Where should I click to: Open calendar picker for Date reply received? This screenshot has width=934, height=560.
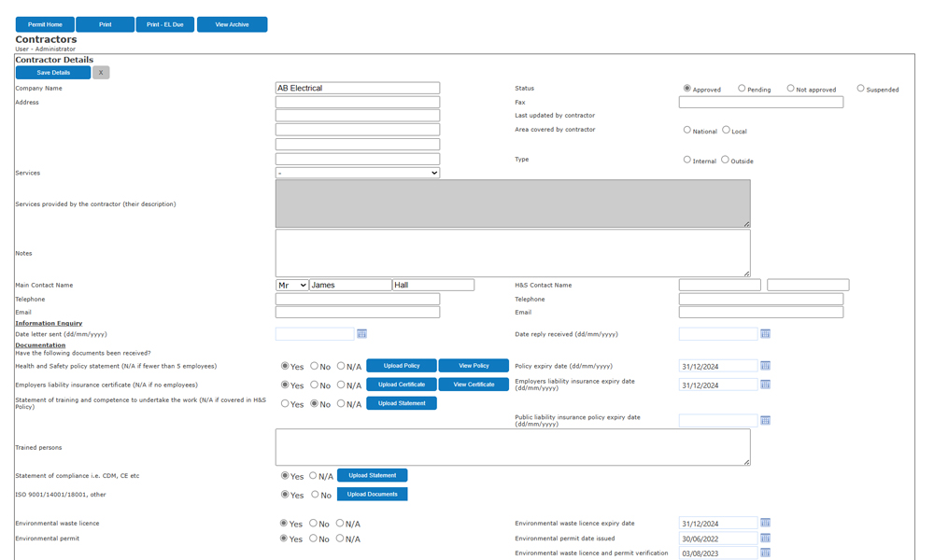click(x=765, y=333)
